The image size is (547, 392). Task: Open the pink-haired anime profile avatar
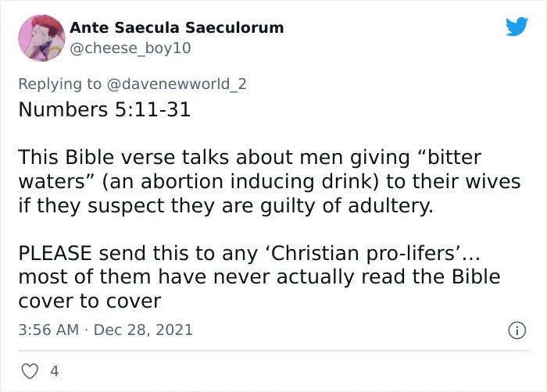(41, 37)
